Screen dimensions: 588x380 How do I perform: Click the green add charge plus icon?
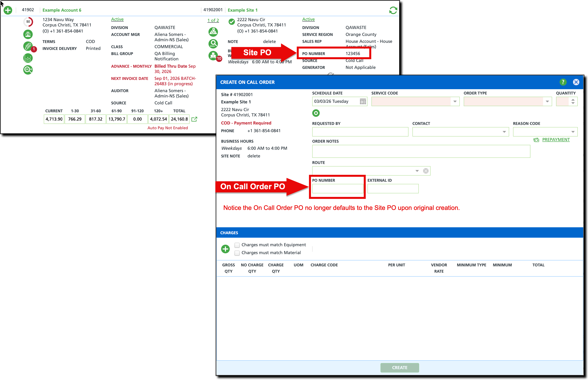(x=225, y=249)
